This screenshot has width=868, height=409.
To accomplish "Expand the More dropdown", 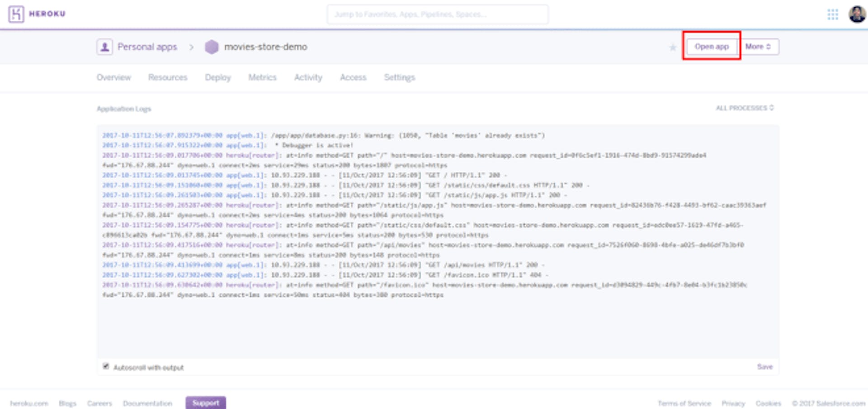I will click(758, 47).
